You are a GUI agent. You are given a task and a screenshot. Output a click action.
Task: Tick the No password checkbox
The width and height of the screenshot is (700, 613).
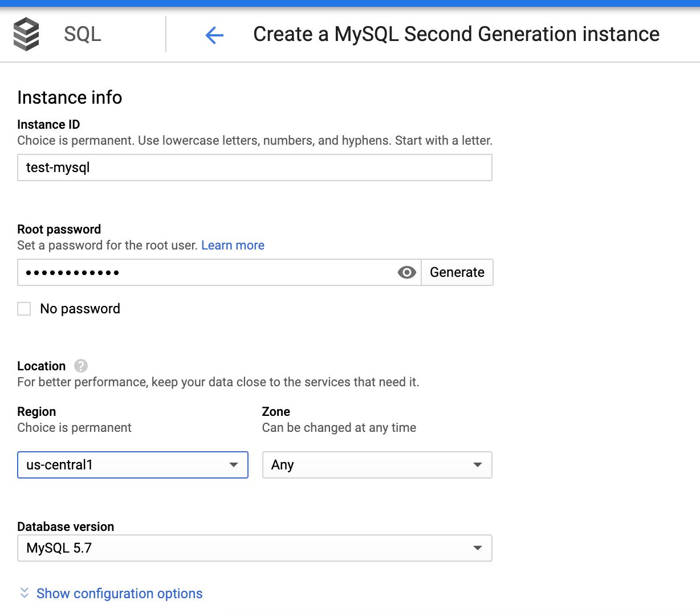(x=24, y=309)
